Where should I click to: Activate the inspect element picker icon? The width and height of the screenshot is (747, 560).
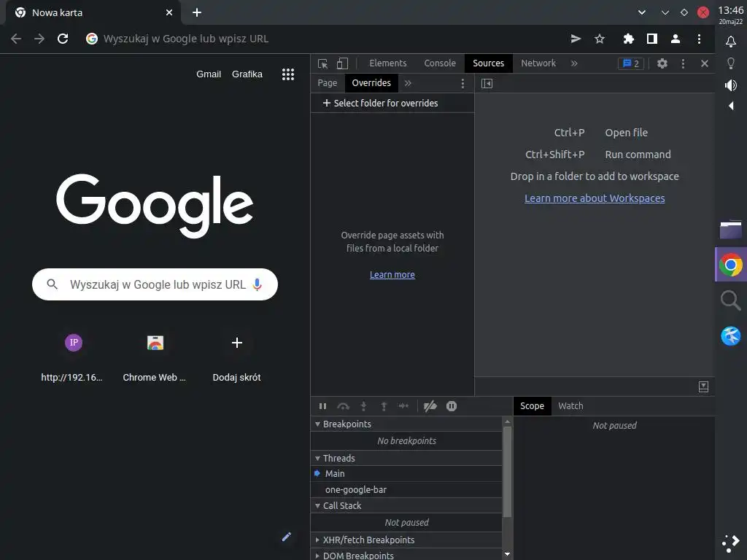(322, 63)
